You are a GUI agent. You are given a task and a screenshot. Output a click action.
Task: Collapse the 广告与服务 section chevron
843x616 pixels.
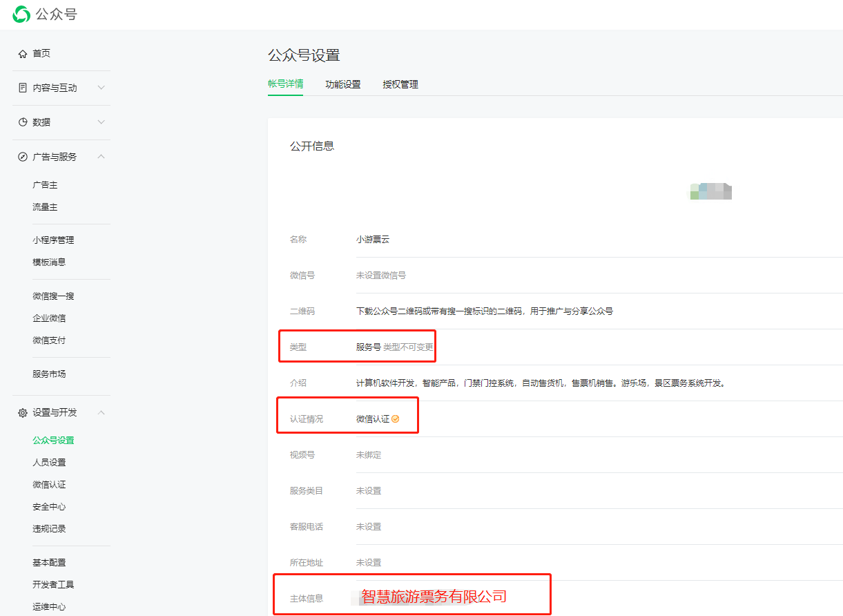point(101,157)
